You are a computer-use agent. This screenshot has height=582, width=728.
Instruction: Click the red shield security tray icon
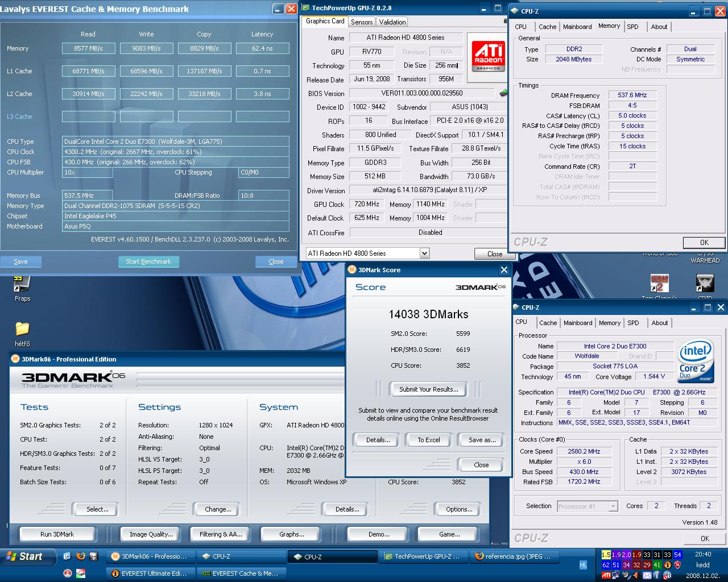tap(677, 565)
